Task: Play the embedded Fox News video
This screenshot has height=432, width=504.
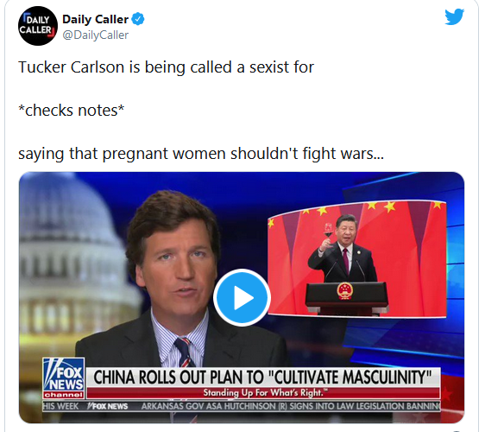Action: pyautogui.click(x=242, y=297)
